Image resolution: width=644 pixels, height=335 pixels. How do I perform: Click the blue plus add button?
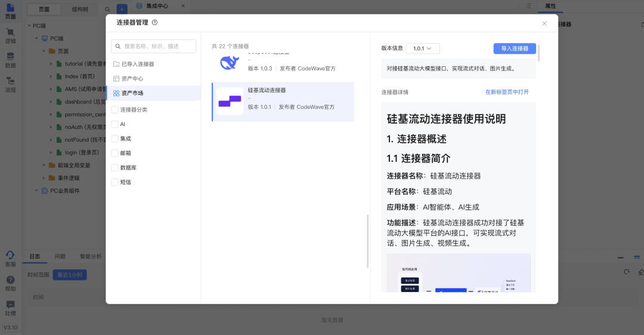pos(122,9)
